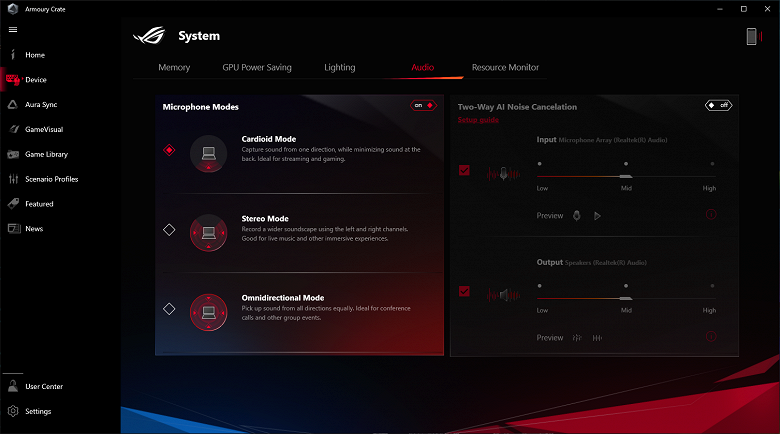This screenshot has height=434, width=780.
Task: Open the hamburger navigation menu
Action: 13,30
